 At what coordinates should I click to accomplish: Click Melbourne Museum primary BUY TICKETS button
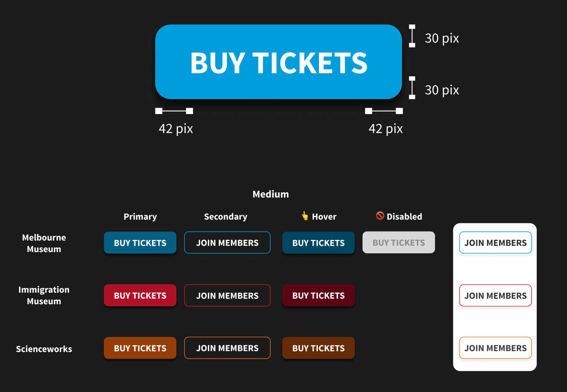pyautogui.click(x=140, y=243)
